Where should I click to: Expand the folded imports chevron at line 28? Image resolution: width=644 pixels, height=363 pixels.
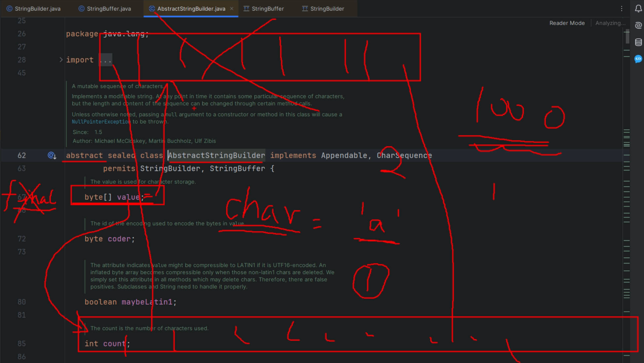61,60
